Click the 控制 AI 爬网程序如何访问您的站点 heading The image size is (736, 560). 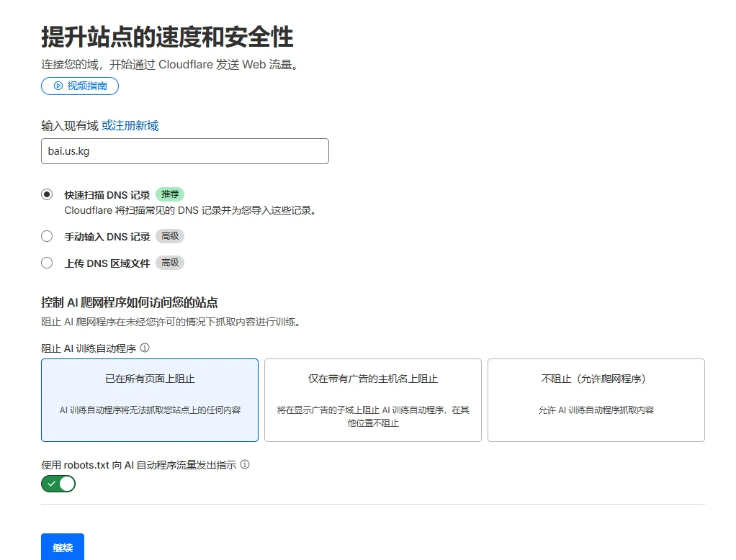130,302
